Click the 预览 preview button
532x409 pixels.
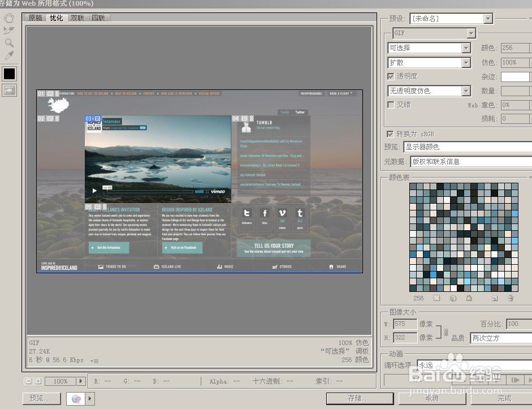pyautogui.click(x=41, y=398)
